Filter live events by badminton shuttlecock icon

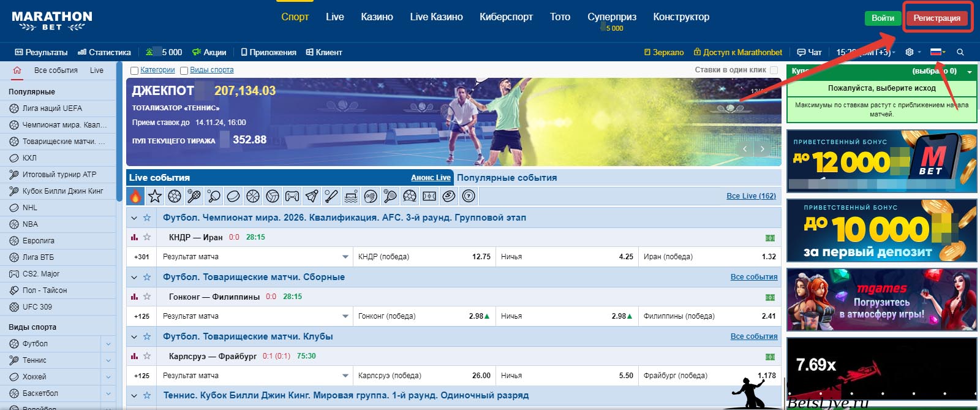pos(312,196)
